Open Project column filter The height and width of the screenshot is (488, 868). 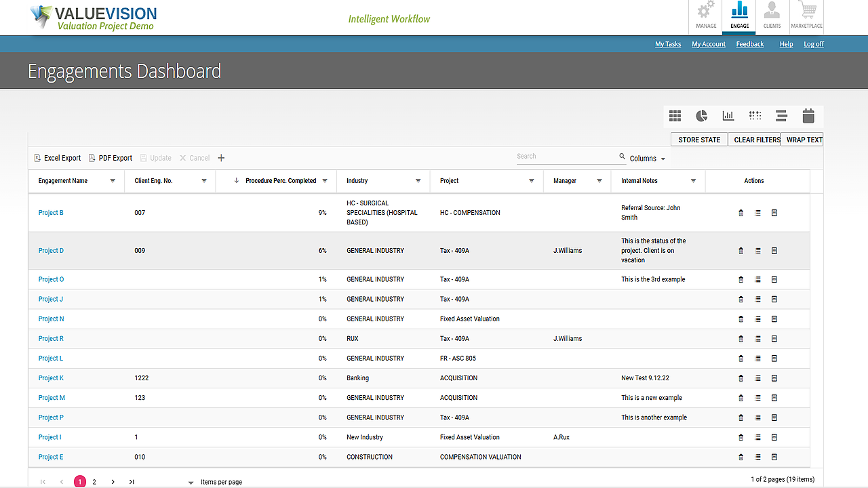pyautogui.click(x=532, y=181)
